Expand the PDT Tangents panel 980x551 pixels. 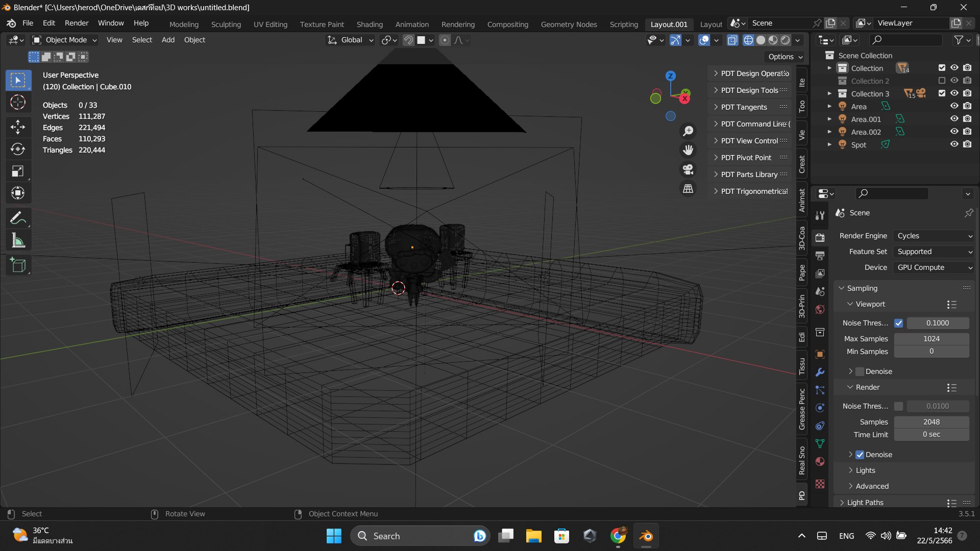pyautogui.click(x=744, y=107)
